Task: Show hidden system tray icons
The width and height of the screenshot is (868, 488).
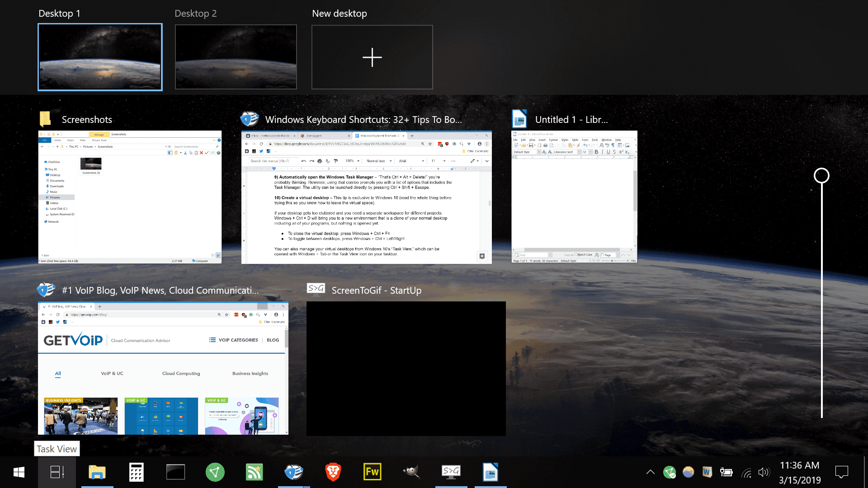Action: (x=650, y=472)
